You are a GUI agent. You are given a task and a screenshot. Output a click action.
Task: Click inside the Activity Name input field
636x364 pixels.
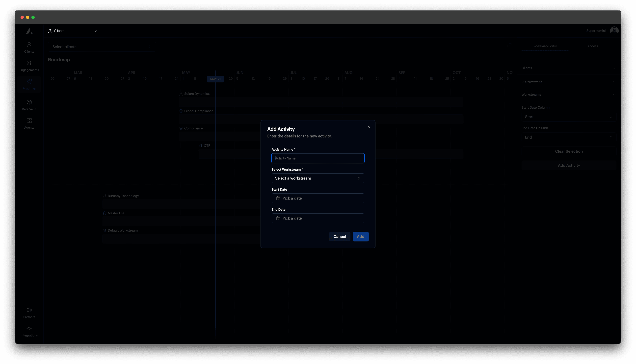(x=318, y=158)
